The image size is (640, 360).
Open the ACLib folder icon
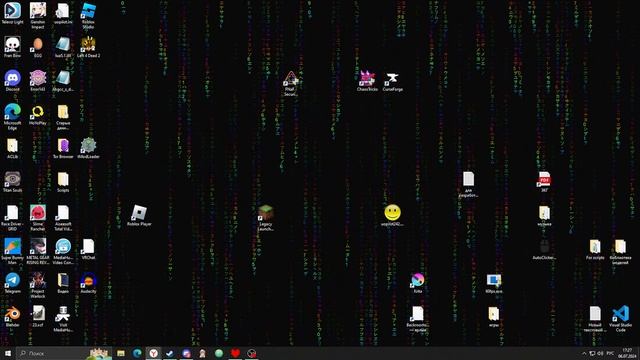13,148
